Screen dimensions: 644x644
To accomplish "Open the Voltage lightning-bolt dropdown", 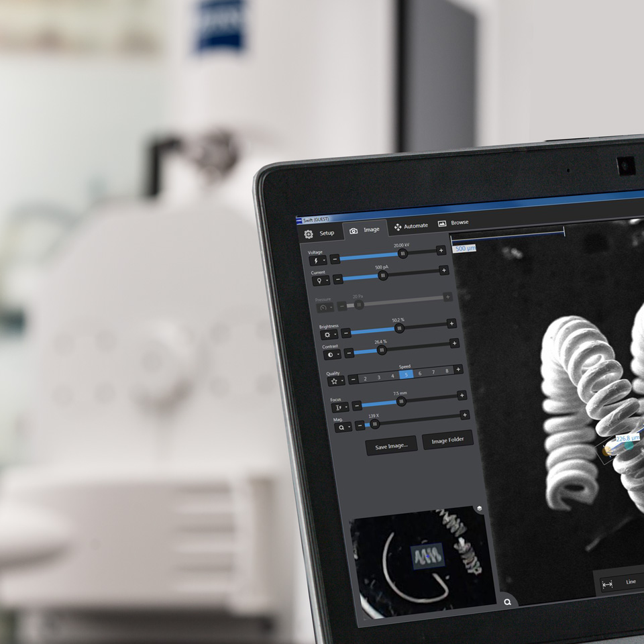I will pos(318,261).
